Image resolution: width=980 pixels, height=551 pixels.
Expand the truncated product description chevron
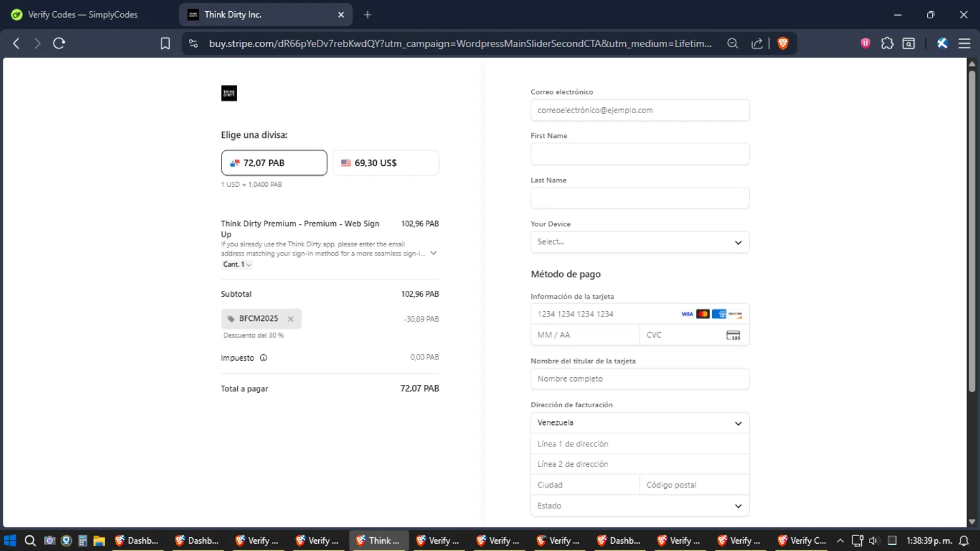pos(433,253)
